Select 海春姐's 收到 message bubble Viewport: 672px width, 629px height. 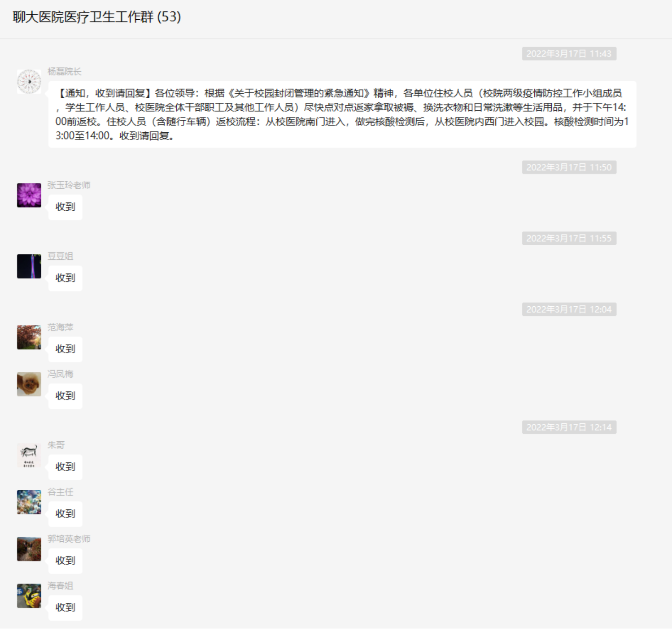[x=65, y=607]
